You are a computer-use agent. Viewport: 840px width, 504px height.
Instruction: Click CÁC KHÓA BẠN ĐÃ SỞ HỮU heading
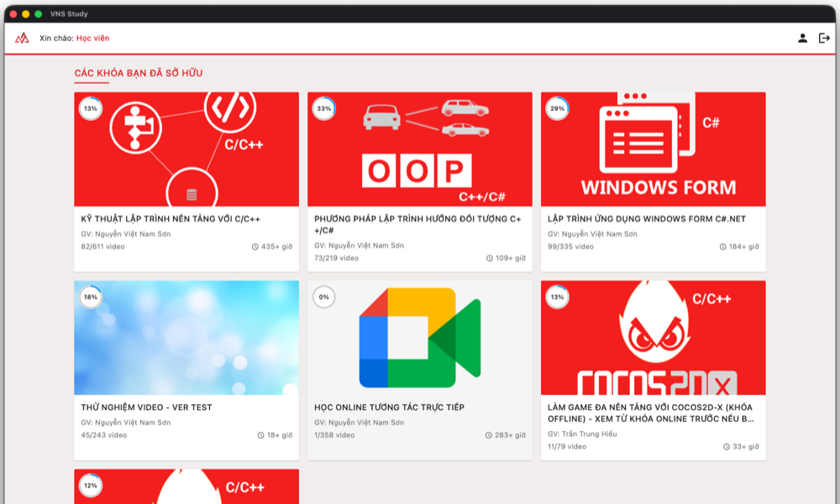tap(139, 73)
